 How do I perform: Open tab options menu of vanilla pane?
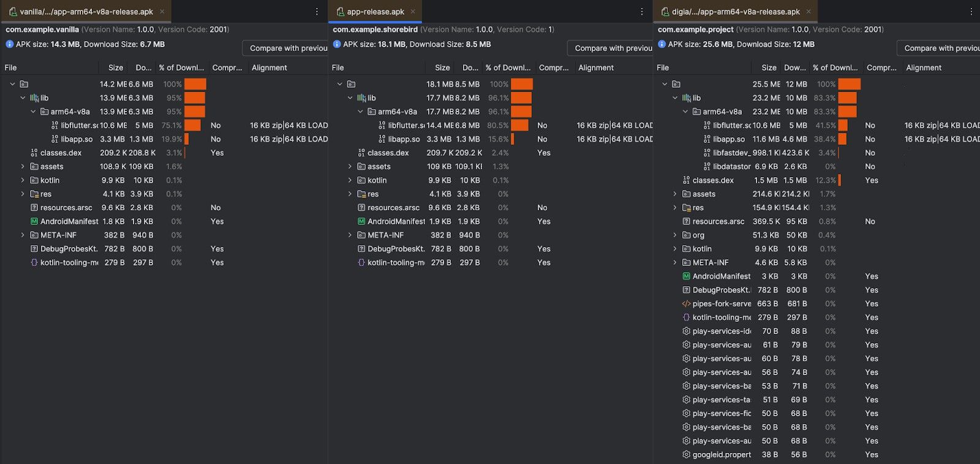(x=317, y=12)
